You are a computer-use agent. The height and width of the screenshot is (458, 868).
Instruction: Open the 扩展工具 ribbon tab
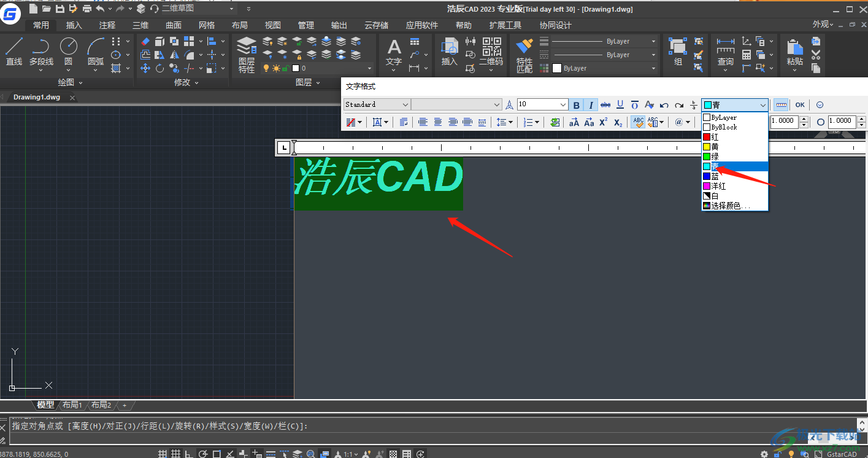505,25
